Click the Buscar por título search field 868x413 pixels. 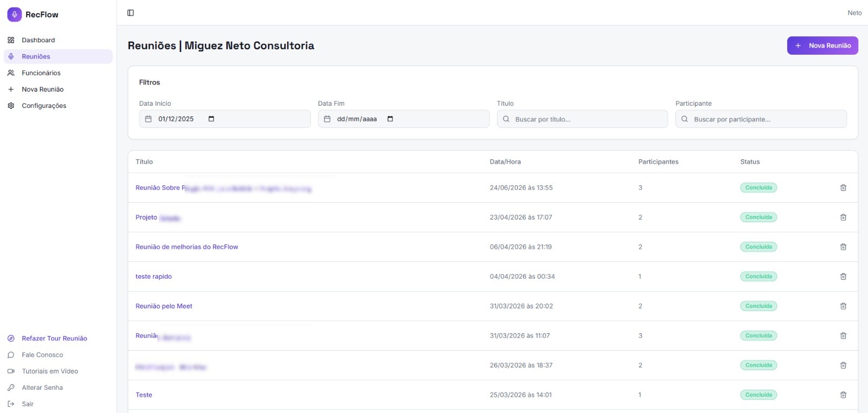click(x=582, y=119)
